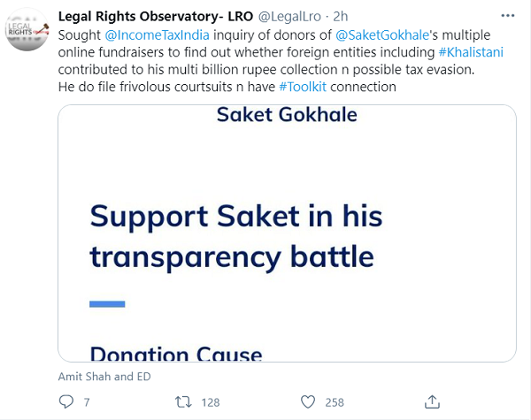Click the 258 likes count
Image resolution: width=531 pixels, height=420 pixels.
(335, 402)
